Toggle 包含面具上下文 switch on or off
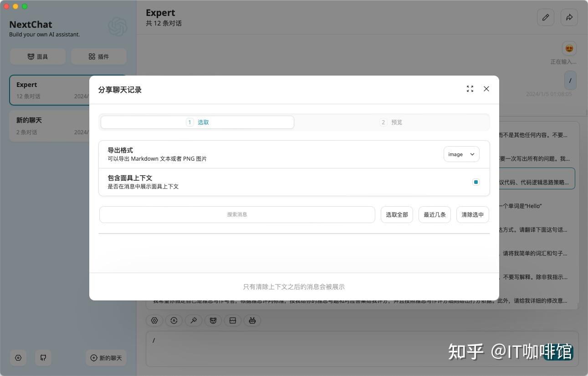This screenshot has height=376, width=588. (476, 182)
